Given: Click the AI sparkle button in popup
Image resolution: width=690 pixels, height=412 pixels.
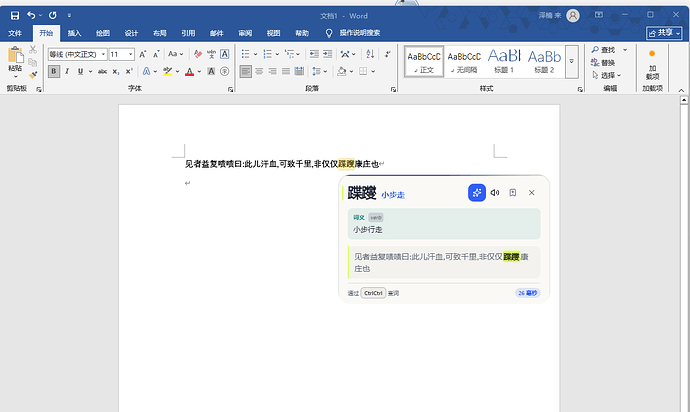Looking at the screenshot, I should [477, 193].
